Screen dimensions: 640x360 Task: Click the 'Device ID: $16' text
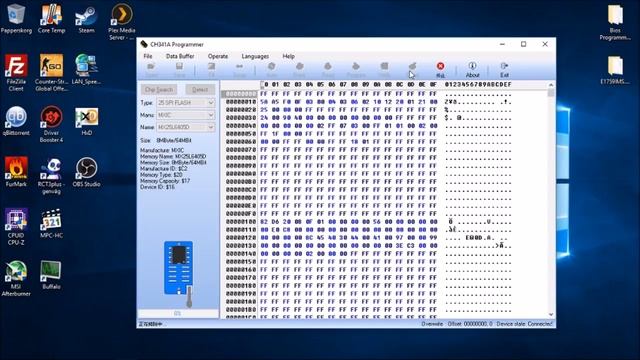[x=157, y=187]
